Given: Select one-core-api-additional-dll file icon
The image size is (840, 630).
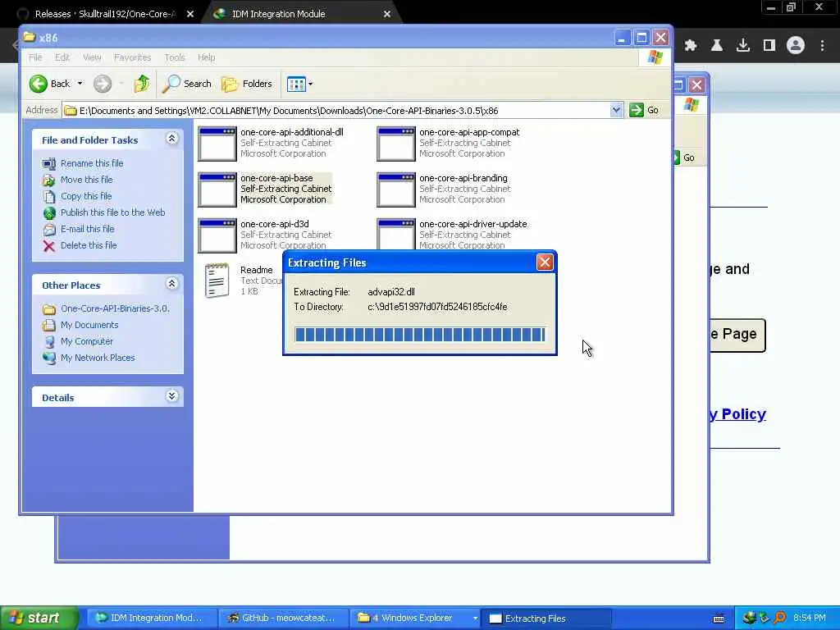Looking at the screenshot, I should [x=217, y=144].
